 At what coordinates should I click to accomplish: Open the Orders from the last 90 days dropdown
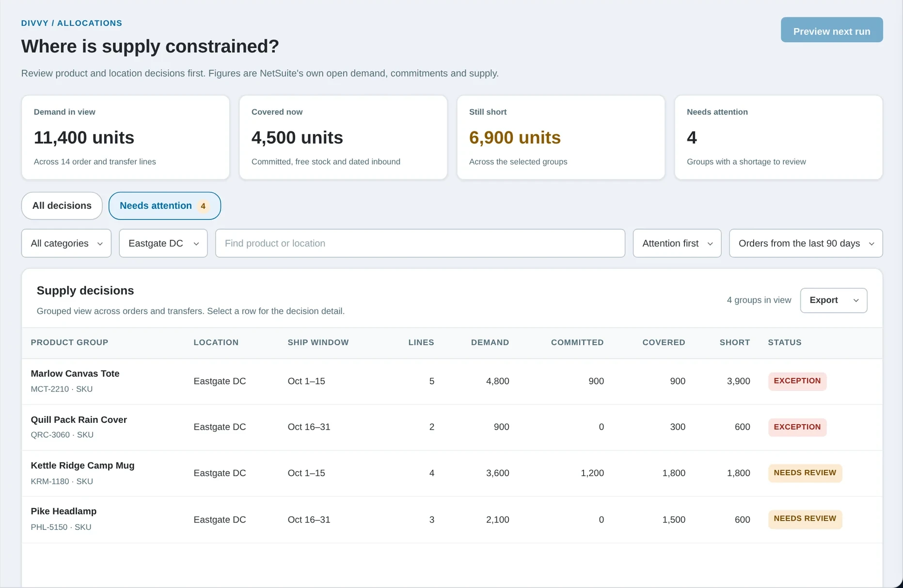806,243
